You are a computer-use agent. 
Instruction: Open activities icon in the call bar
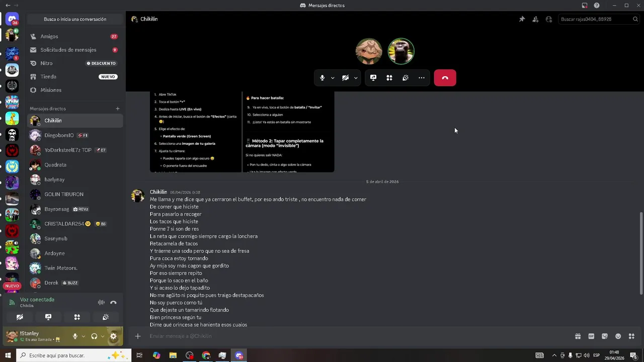pos(389,78)
